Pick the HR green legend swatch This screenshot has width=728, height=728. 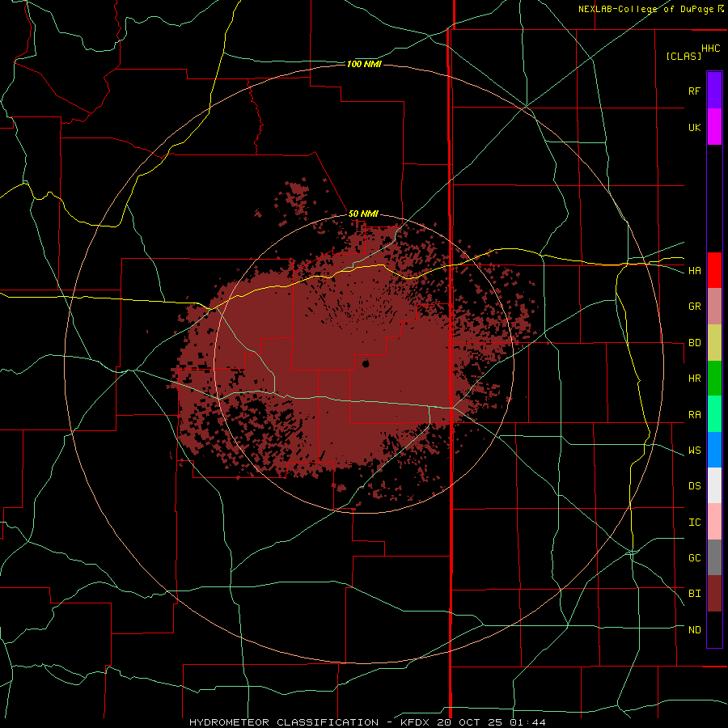(x=714, y=379)
